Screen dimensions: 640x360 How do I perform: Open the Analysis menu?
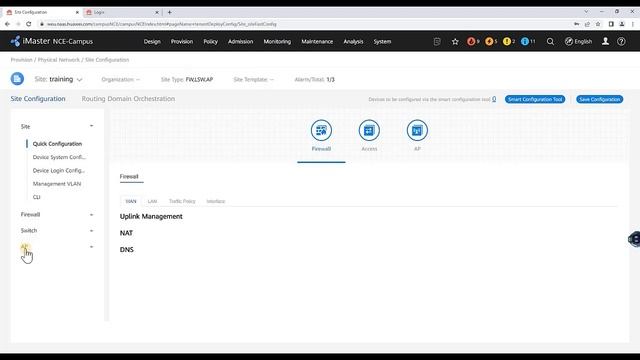(x=353, y=42)
